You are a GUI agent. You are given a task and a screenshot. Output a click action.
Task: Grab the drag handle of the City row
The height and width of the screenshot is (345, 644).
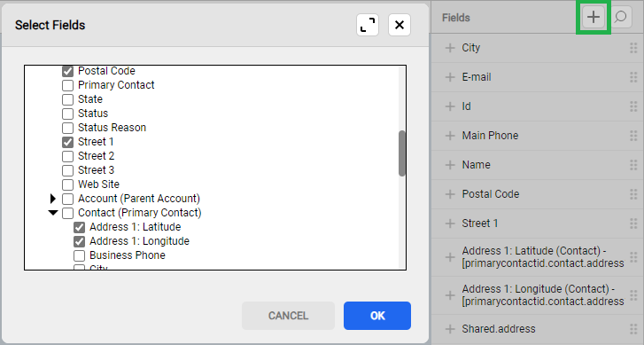[633, 48]
